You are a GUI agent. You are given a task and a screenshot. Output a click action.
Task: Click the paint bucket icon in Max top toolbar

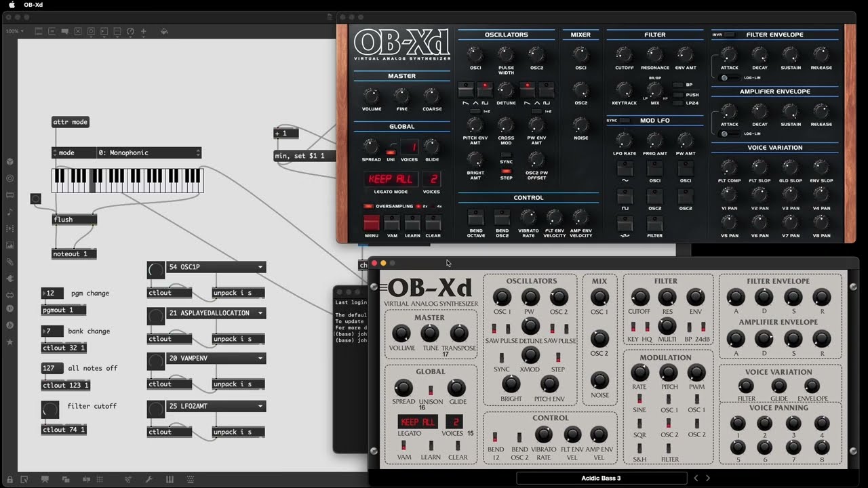(164, 31)
